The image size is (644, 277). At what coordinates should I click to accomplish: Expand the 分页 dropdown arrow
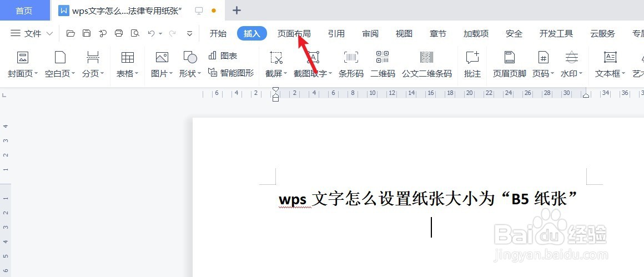pyautogui.click(x=102, y=74)
